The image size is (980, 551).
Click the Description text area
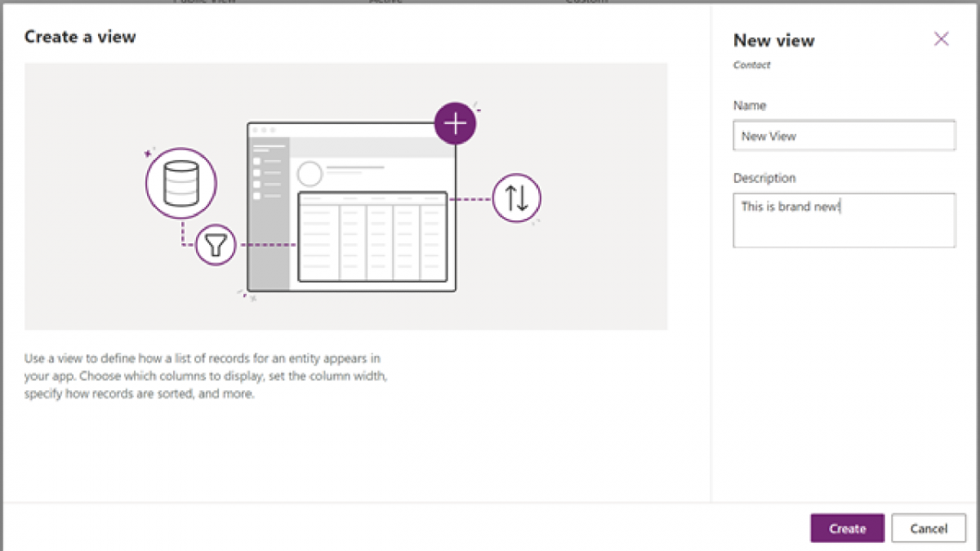click(844, 220)
